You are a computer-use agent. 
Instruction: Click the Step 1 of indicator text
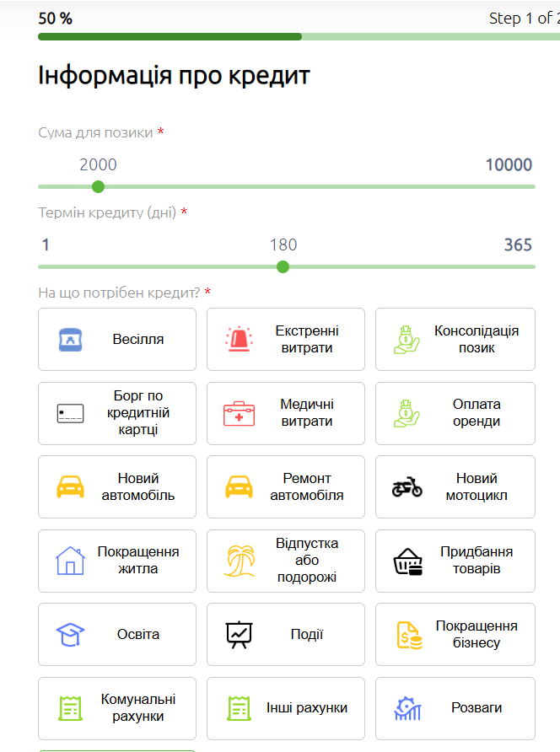[x=524, y=19]
